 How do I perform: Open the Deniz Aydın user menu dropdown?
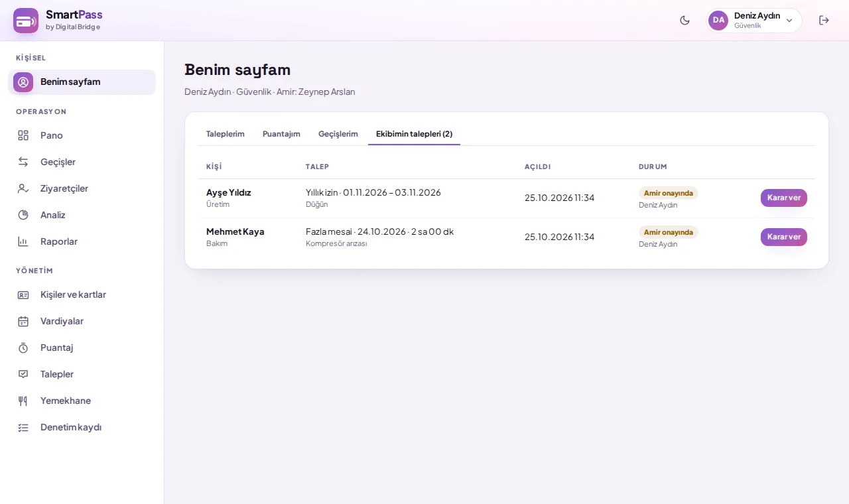754,21
